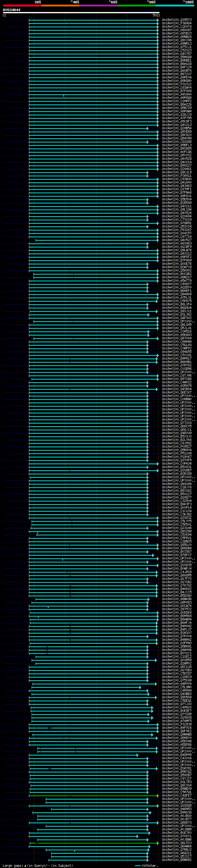Select hit label UniRef100_C5Z0Z3

(x=177, y=50)
